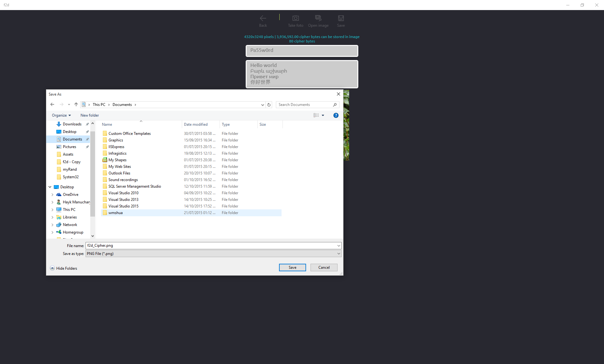Click the Take foto camera icon
Image resolution: width=604 pixels, height=364 pixels.
pyautogui.click(x=295, y=19)
